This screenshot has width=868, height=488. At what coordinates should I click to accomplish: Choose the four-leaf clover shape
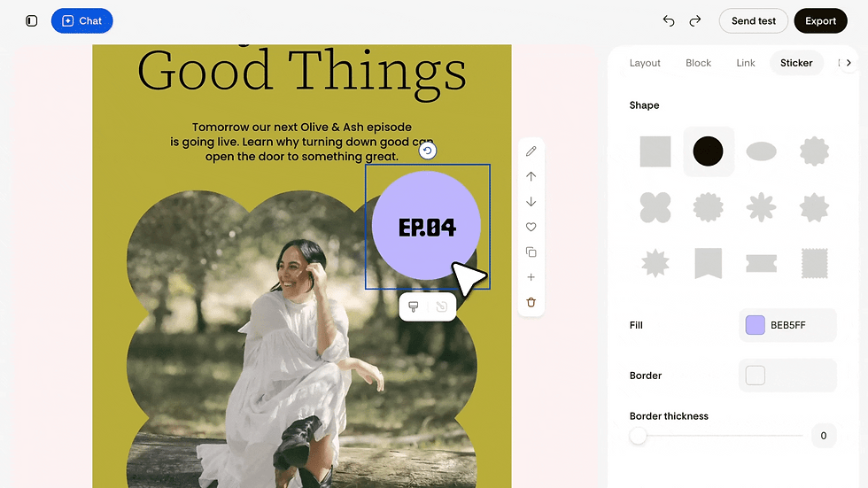[655, 207]
